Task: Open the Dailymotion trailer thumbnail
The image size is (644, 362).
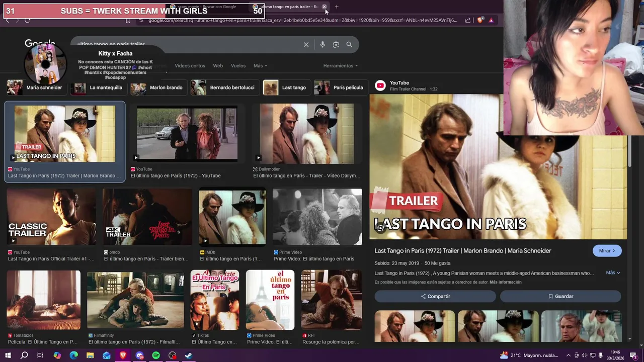Action: point(307,134)
